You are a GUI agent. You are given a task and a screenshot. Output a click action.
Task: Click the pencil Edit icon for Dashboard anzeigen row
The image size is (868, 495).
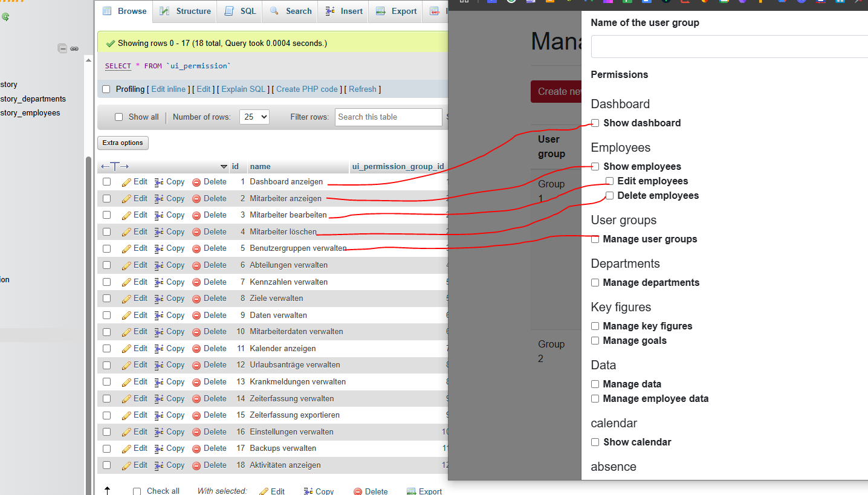[x=126, y=182]
